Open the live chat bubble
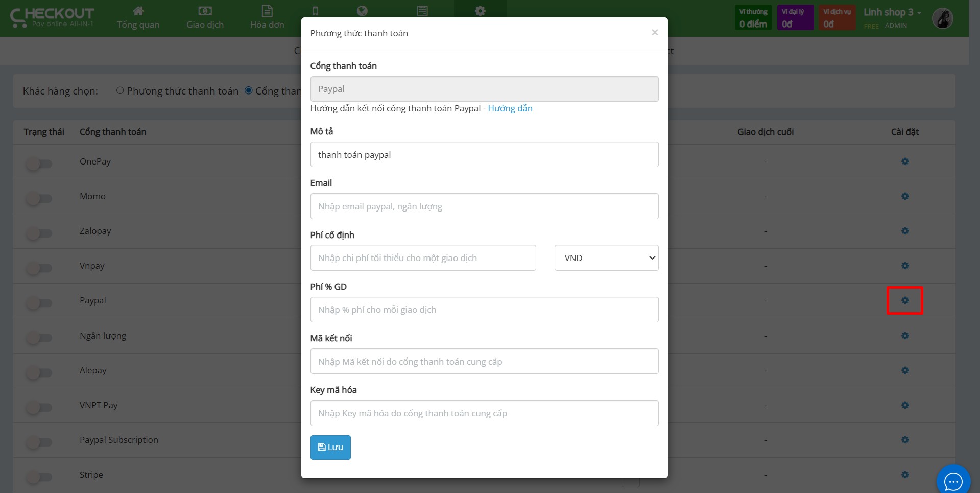Viewport: 980px width, 493px height. (953, 481)
